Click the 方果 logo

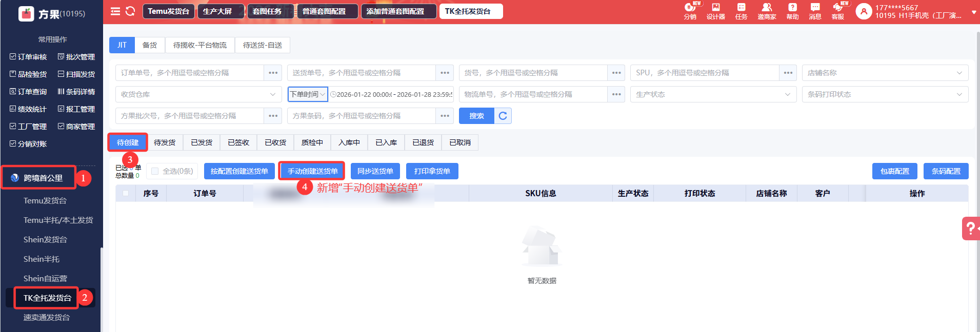pos(26,14)
